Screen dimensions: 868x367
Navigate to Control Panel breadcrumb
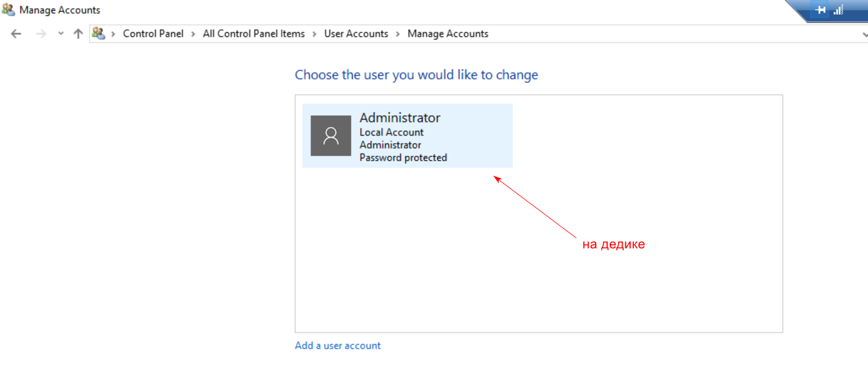coord(153,34)
